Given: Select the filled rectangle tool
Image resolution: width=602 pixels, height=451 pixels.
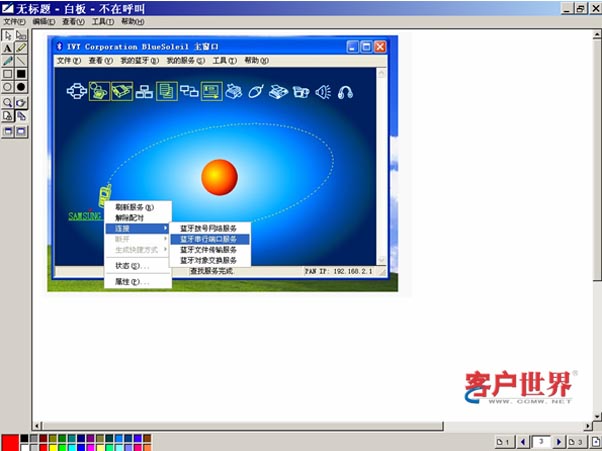Looking at the screenshot, I should (21, 73).
